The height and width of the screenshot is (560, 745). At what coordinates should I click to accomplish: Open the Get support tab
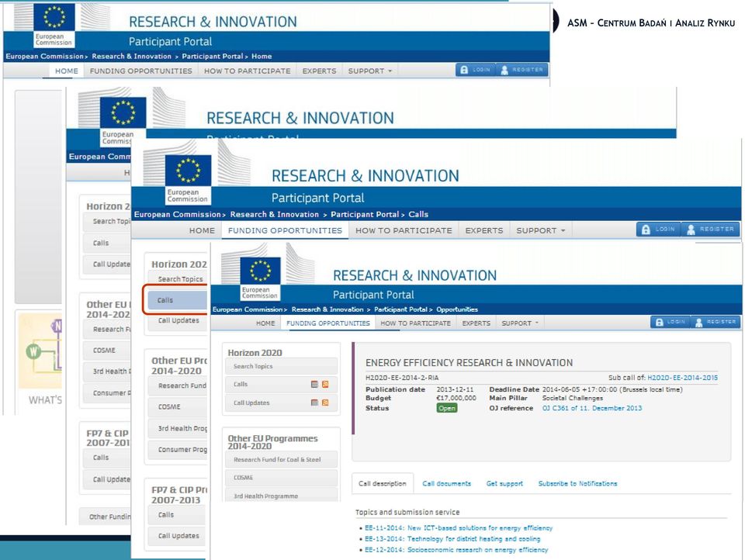tap(504, 483)
